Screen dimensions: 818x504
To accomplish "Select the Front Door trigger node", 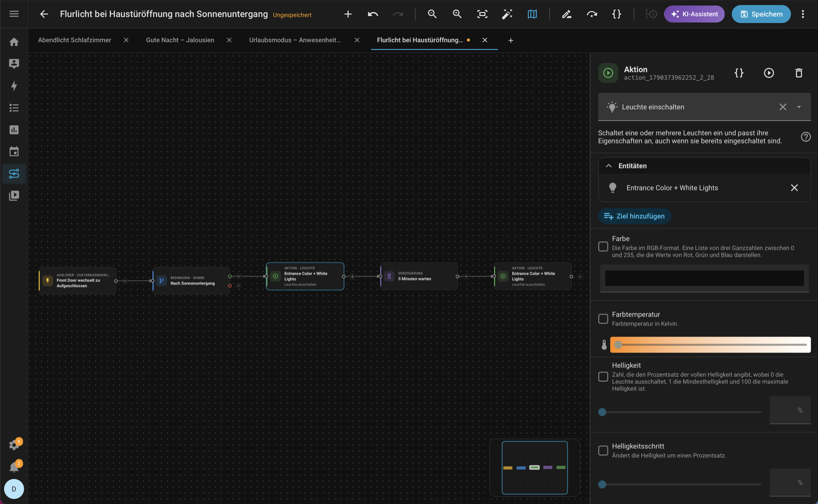I will pos(77,280).
